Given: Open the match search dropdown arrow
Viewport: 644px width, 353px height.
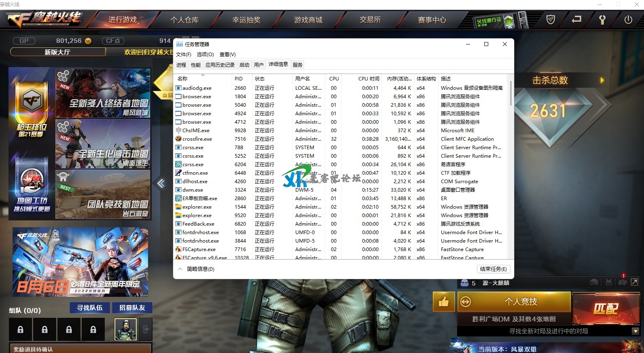Looking at the screenshot, I should (x=636, y=331).
